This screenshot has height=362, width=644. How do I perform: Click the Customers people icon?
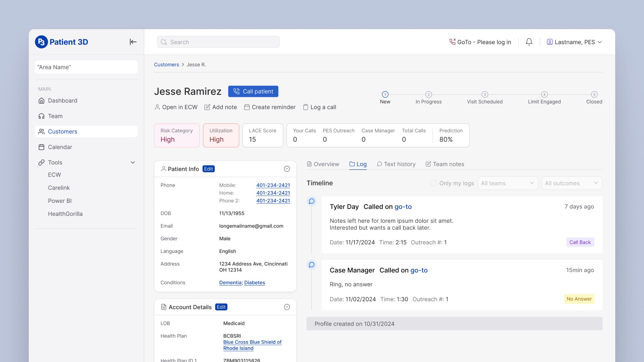[x=42, y=131]
